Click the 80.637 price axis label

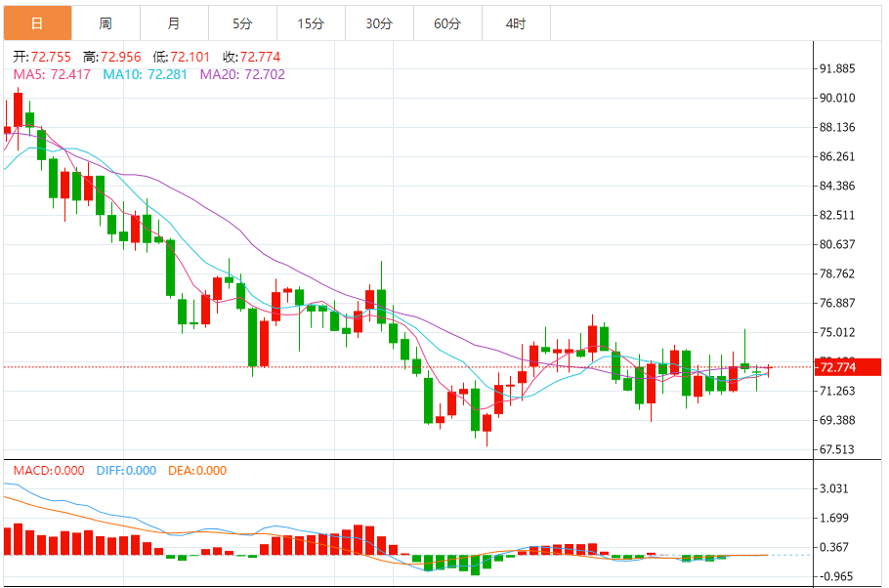click(x=837, y=244)
